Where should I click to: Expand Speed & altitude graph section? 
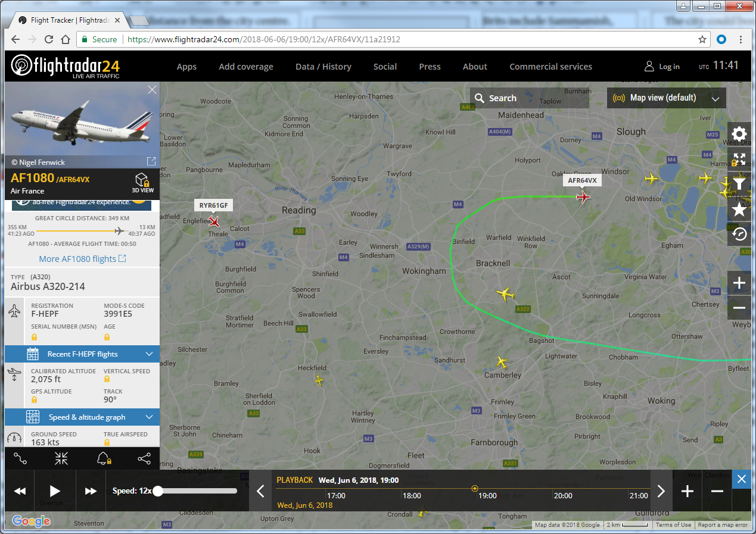(x=82, y=417)
